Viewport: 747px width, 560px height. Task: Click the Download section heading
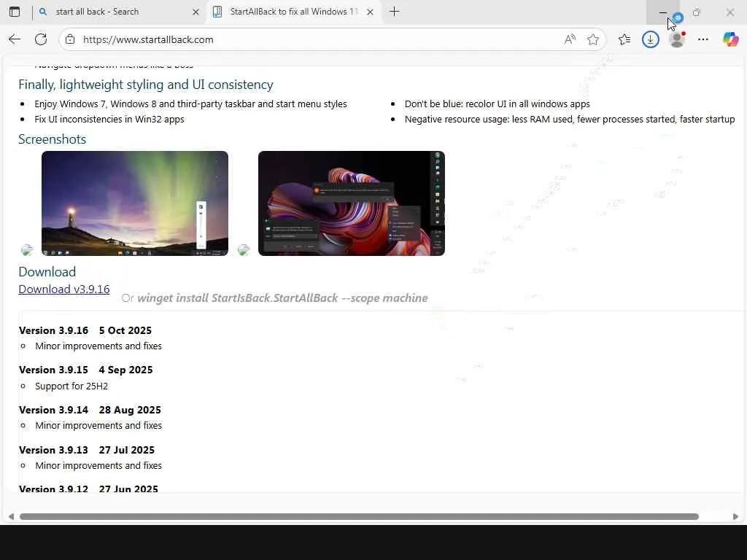tap(47, 272)
